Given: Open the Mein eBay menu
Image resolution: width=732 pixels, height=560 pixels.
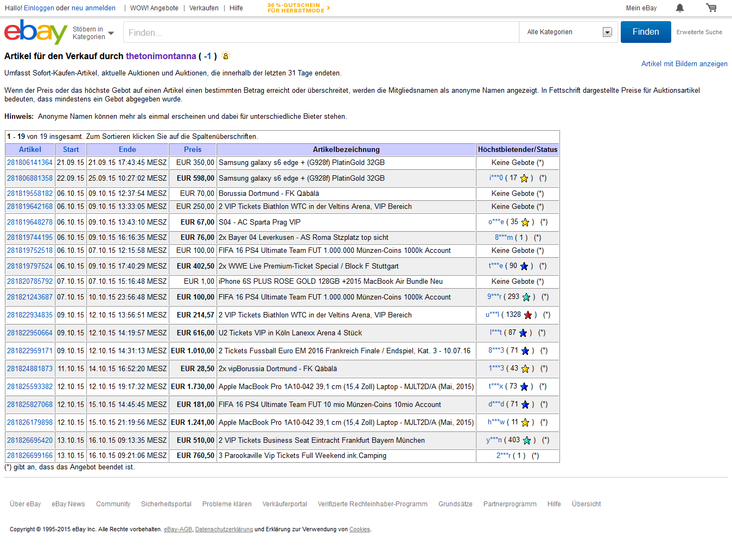Looking at the screenshot, I should coord(641,8).
